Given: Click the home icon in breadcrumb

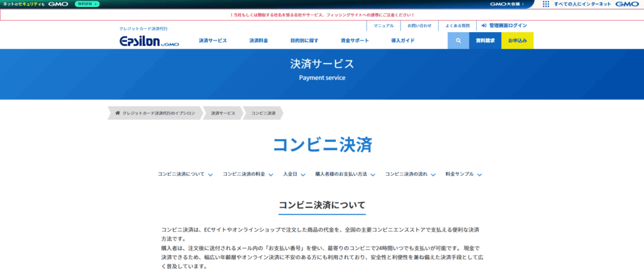Looking at the screenshot, I should [x=117, y=113].
